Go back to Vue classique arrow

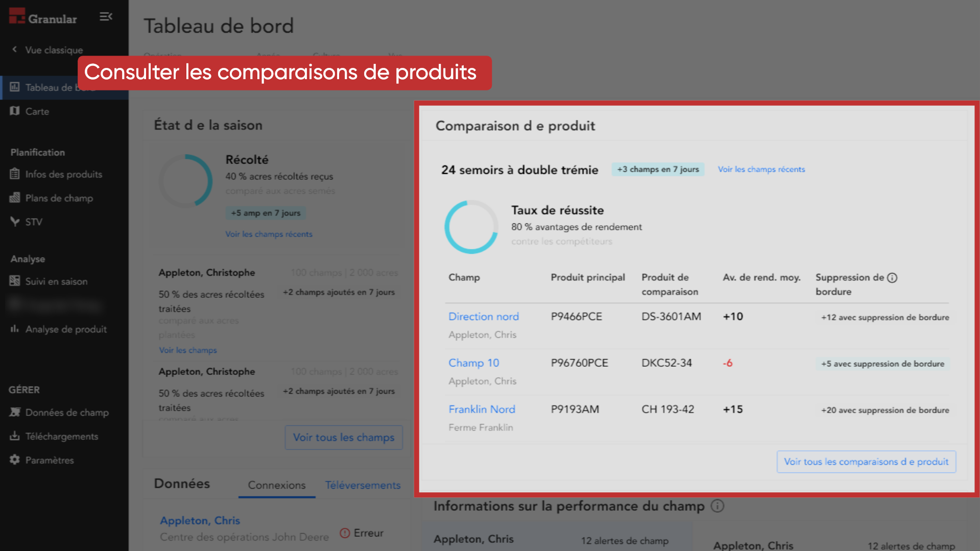click(14, 50)
